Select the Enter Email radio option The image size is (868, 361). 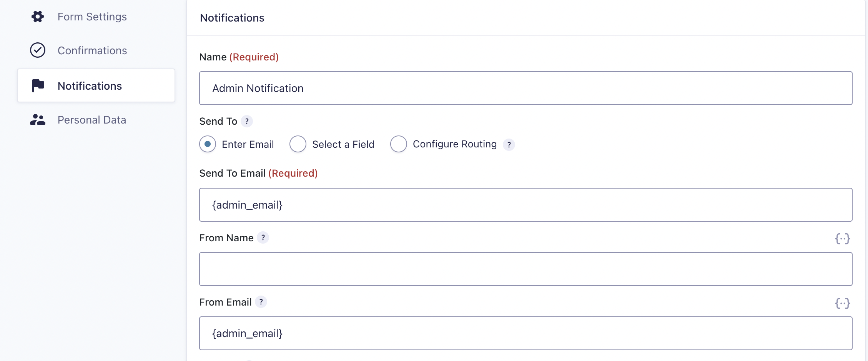click(x=208, y=144)
